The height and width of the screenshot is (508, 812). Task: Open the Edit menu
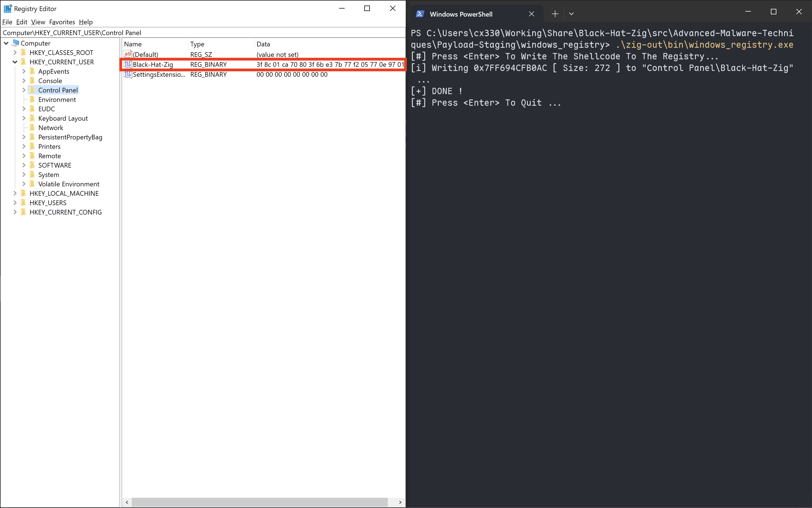[x=22, y=22]
